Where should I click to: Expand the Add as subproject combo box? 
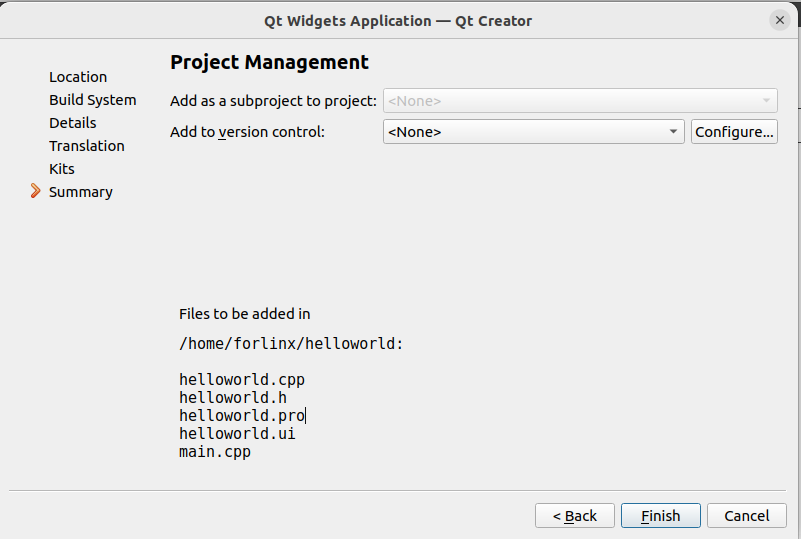point(579,101)
